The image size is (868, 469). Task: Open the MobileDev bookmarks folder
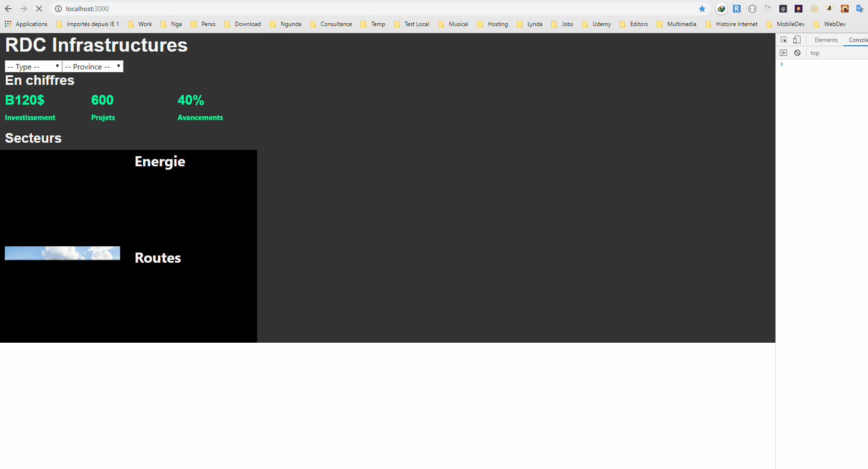786,24
